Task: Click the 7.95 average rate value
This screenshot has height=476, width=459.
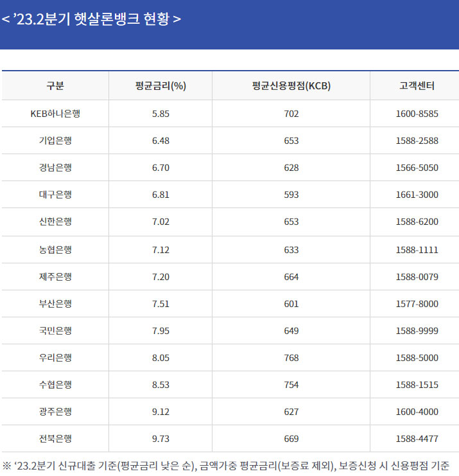Action: [160, 331]
